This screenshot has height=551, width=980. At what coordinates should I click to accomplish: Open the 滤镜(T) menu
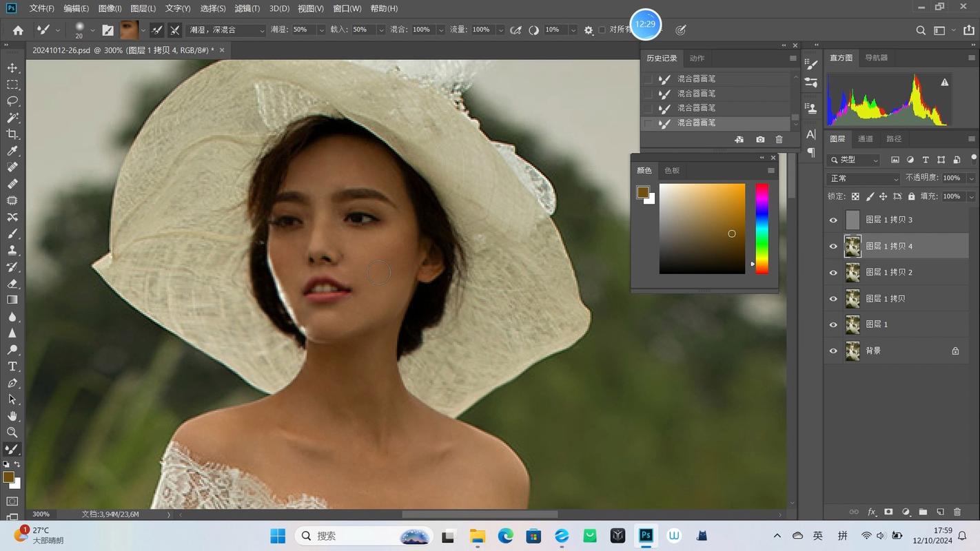(x=247, y=8)
